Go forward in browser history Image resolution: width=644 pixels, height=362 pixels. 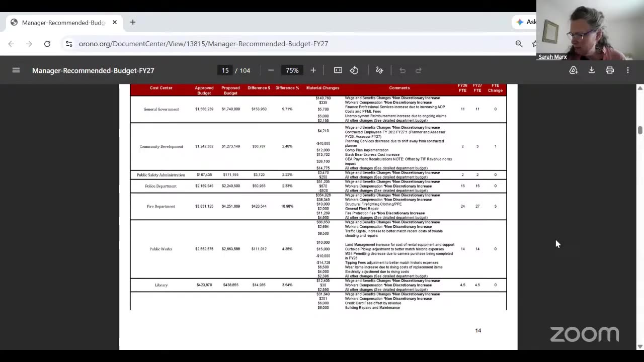pos(29,44)
